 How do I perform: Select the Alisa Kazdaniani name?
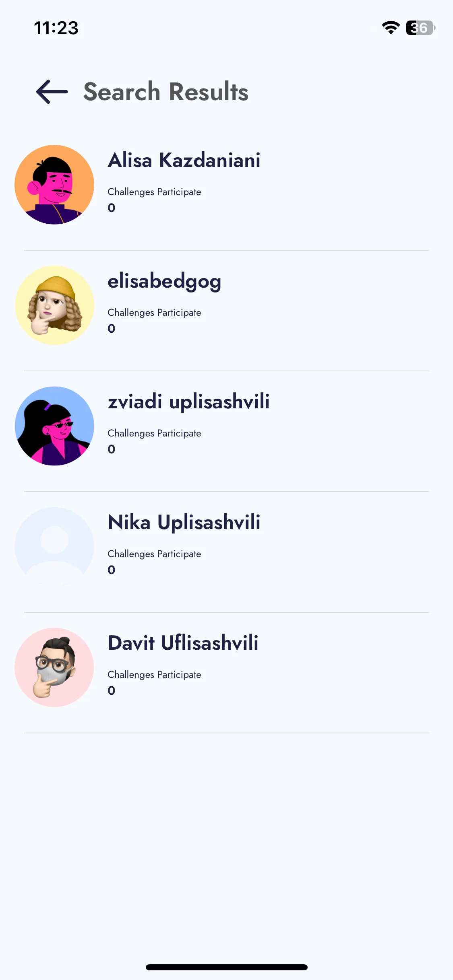point(184,160)
